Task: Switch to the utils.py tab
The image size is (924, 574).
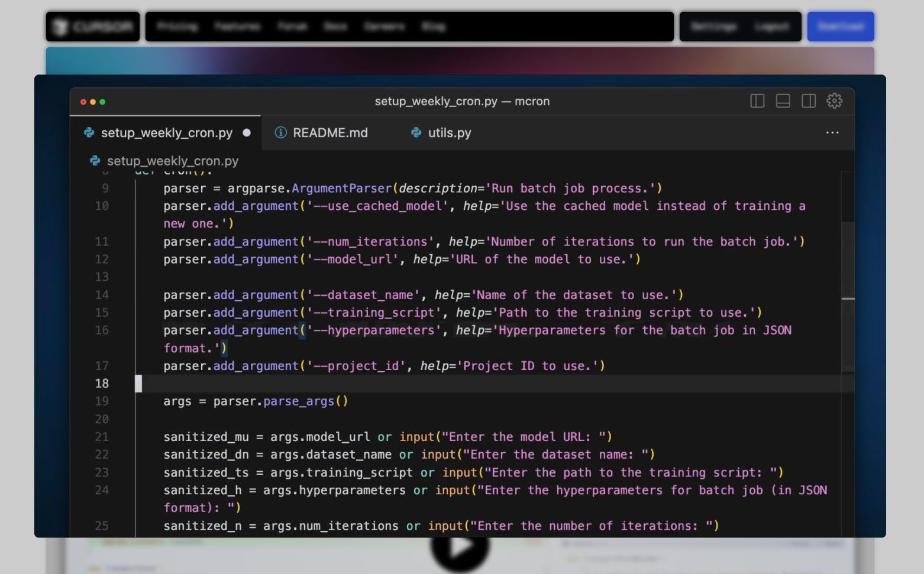Action: pyautogui.click(x=449, y=133)
